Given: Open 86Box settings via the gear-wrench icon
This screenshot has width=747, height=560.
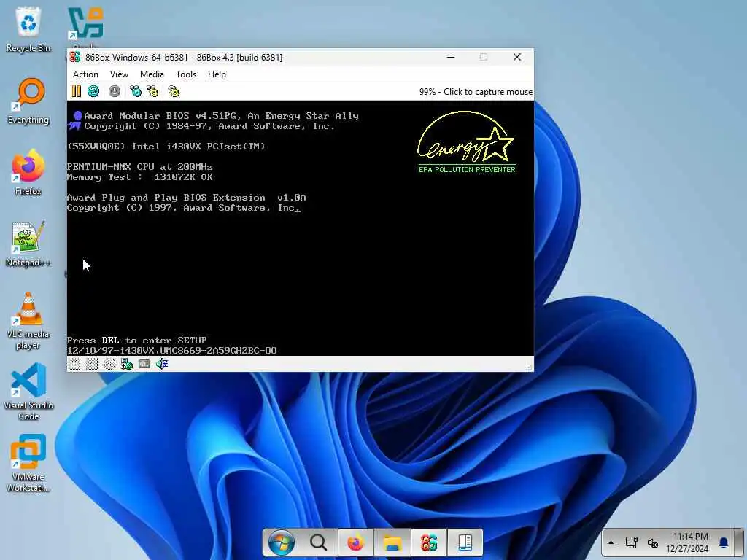Looking at the screenshot, I should 174,91.
